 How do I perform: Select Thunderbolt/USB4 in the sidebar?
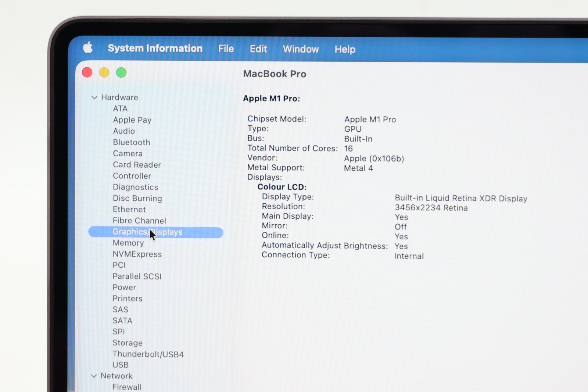point(148,354)
